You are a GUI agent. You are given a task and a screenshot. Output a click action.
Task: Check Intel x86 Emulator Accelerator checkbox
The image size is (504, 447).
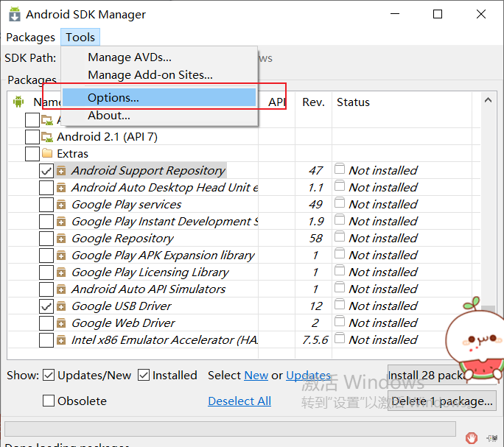[x=46, y=340]
